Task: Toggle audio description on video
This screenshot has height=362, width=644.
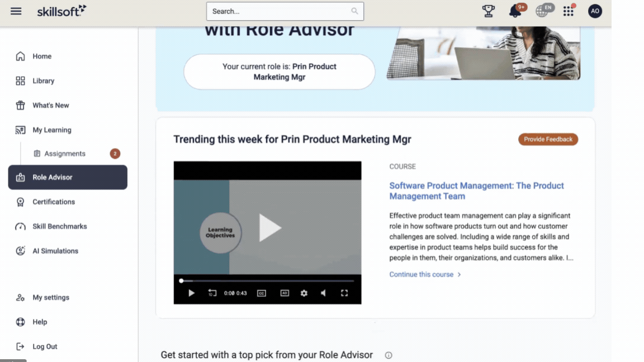Action: (x=285, y=293)
